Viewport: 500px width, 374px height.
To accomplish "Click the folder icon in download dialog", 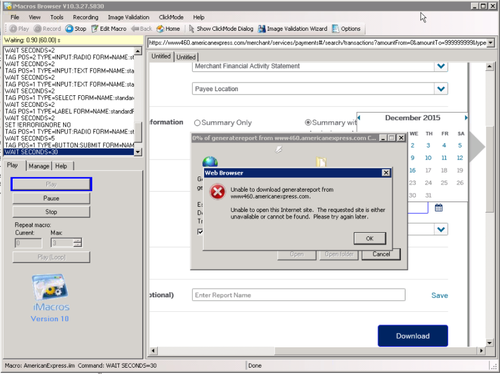I will coord(321,162).
